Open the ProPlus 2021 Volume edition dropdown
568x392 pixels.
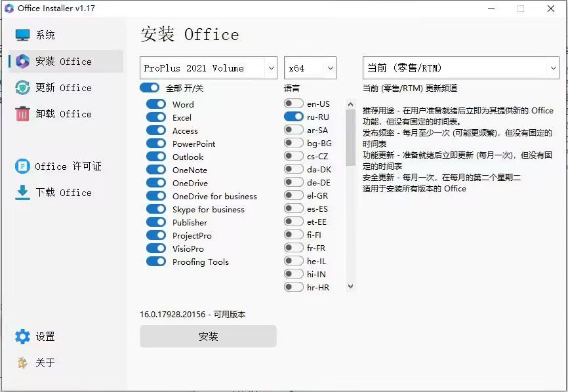pos(209,68)
